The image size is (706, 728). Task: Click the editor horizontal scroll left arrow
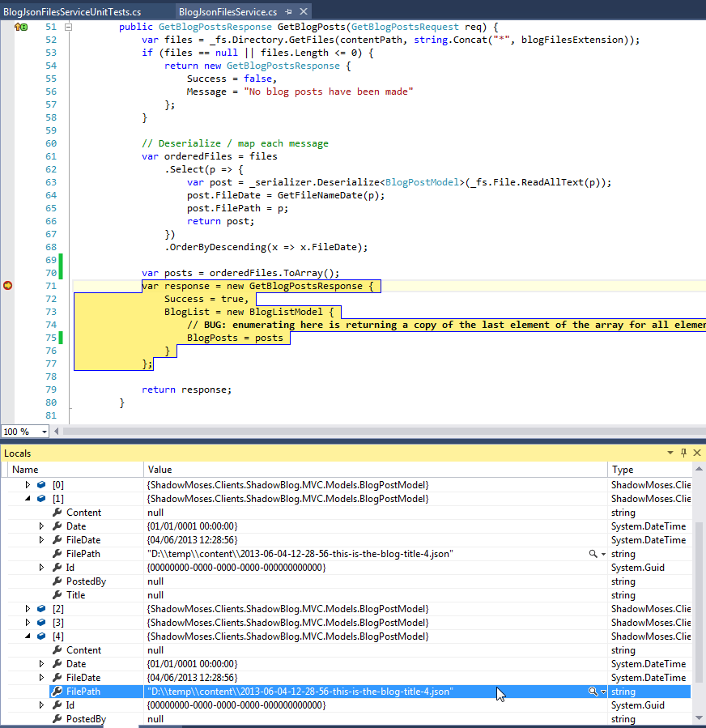click(56, 432)
